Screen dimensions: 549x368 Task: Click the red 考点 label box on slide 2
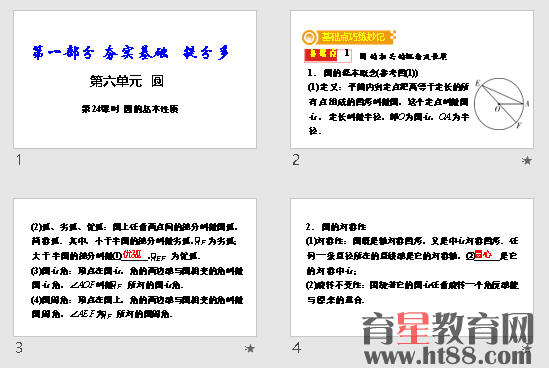click(321, 54)
